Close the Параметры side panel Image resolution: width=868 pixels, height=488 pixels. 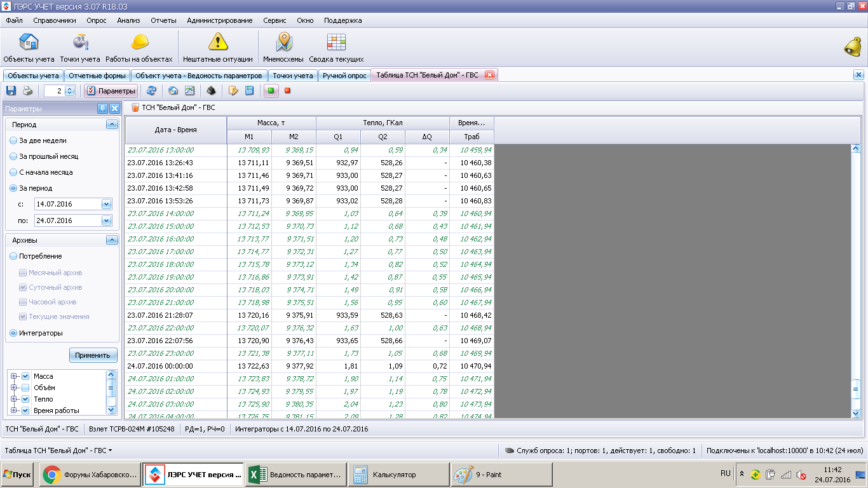pos(114,109)
